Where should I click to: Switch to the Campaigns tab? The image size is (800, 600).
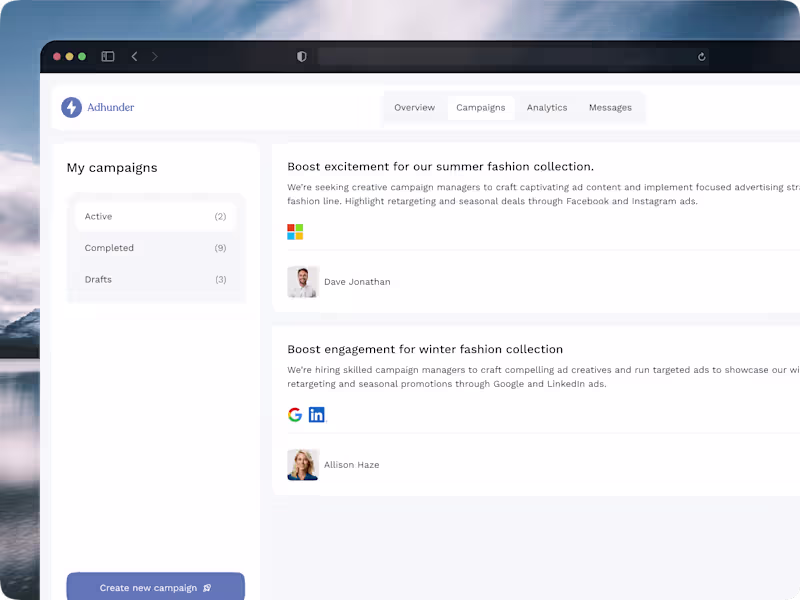pos(481,108)
